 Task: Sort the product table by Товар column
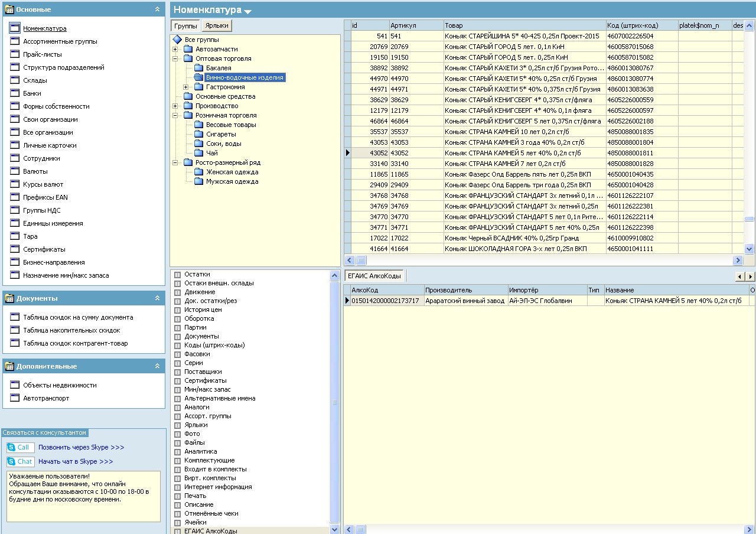(524, 25)
